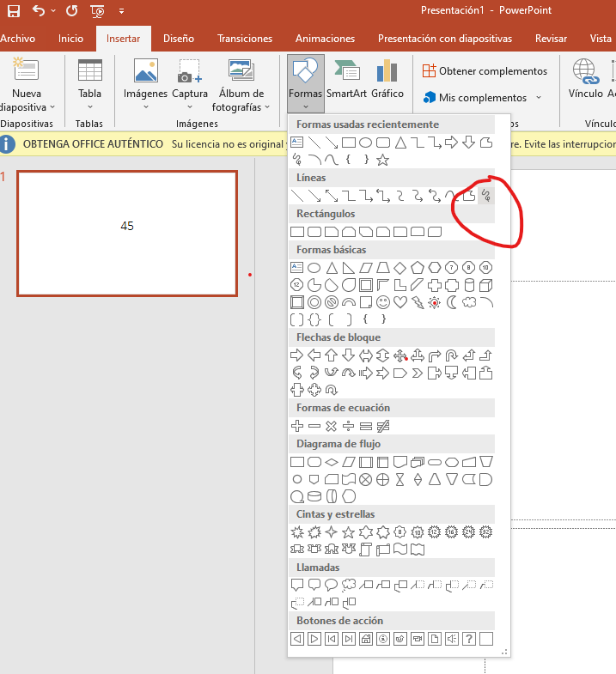The width and height of the screenshot is (616, 674).
Task: Pick the Vertical Scroll shape
Action: tap(366, 550)
